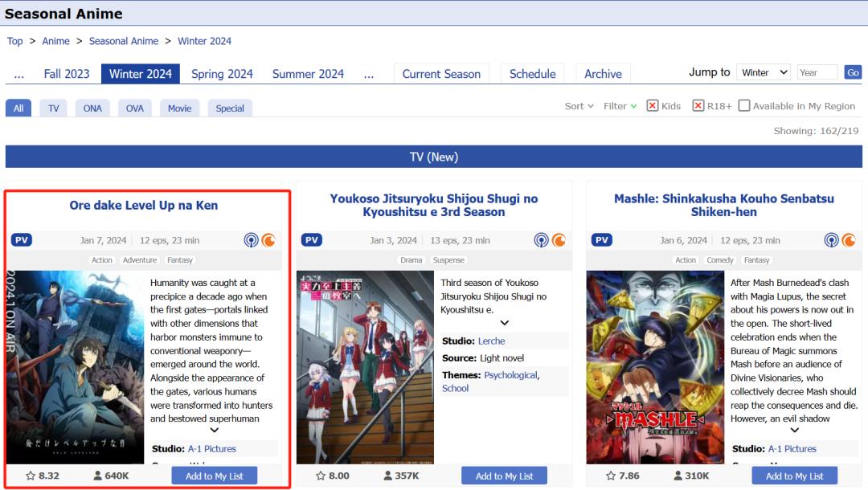Viewport: 868px width, 490px height.
Task: Click Anime breadcrumb link
Action: coord(56,41)
